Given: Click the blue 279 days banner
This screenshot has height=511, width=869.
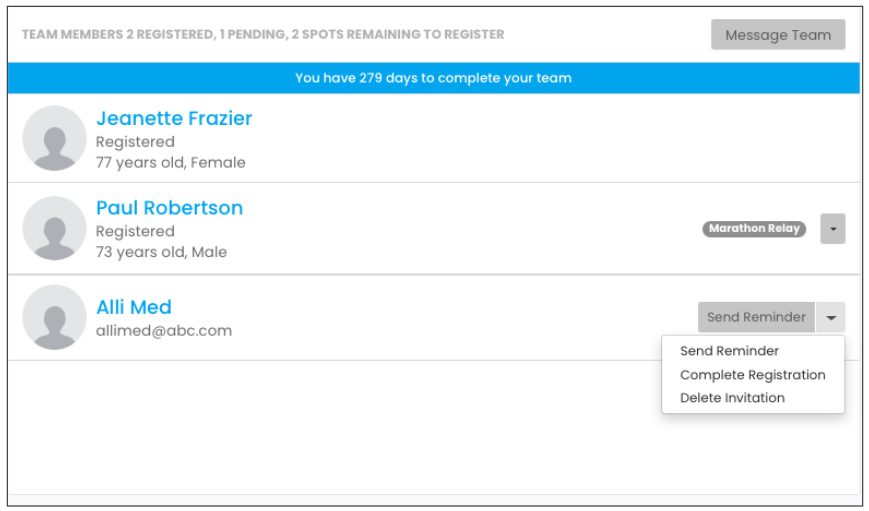Looking at the screenshot, I should coord(433,78).
